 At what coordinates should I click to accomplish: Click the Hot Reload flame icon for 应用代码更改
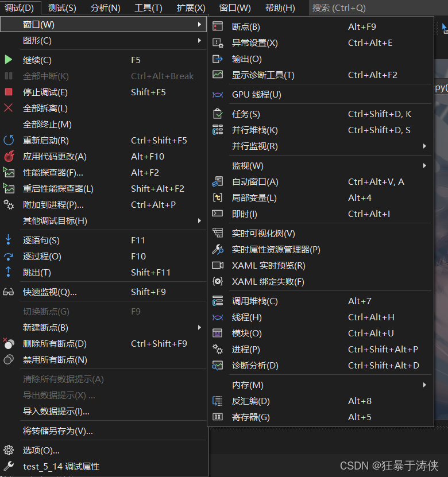pyautogui.click(x=9, y=156)
